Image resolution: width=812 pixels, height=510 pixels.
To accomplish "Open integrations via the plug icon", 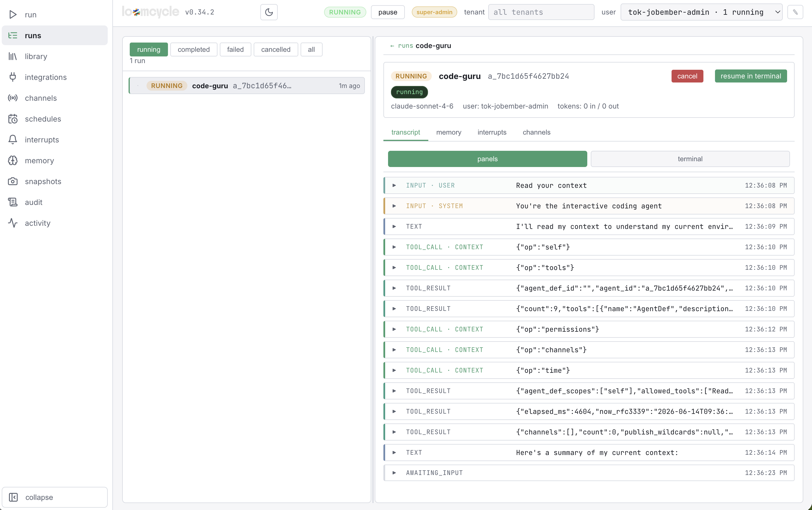I will [13, 77].
